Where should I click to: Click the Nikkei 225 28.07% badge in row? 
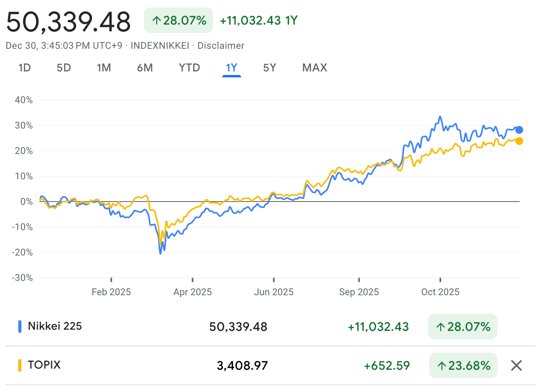point(463,327)
